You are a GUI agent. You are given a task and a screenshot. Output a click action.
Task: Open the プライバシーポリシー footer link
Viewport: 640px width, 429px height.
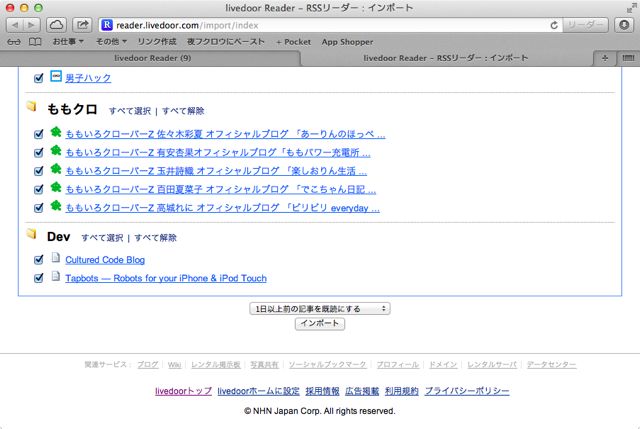tap(467, 391)
